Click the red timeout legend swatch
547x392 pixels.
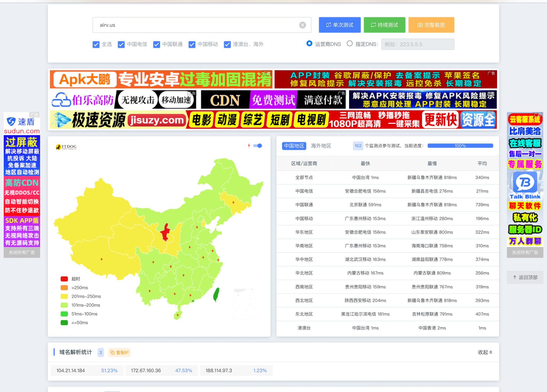(64, 279)
